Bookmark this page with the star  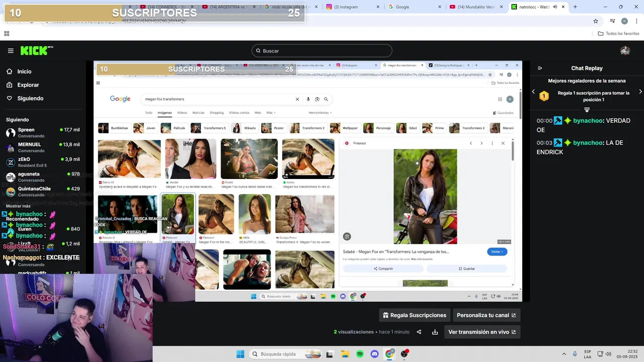(x=596, y=21)
